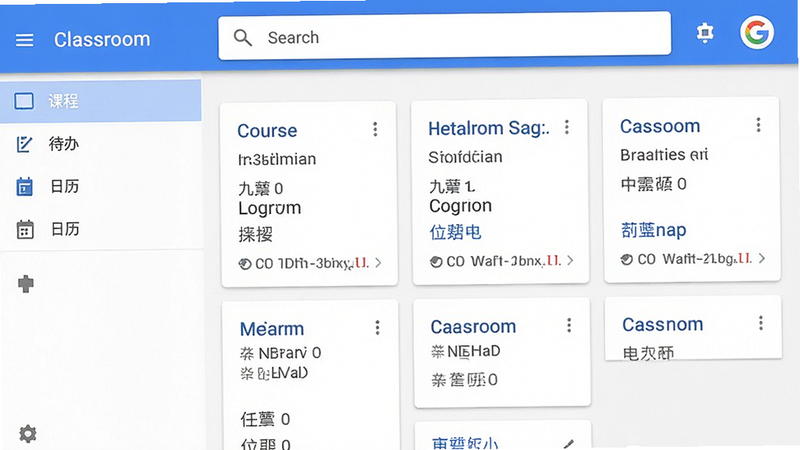Expand chevron at bottom of Cassoom card

pyautogui.click(x=762, y=258)
